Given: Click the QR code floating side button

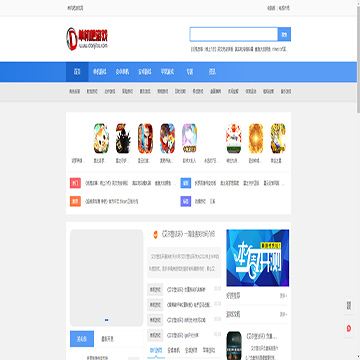Looking at the screenshot, I should (x=349, y=306).
